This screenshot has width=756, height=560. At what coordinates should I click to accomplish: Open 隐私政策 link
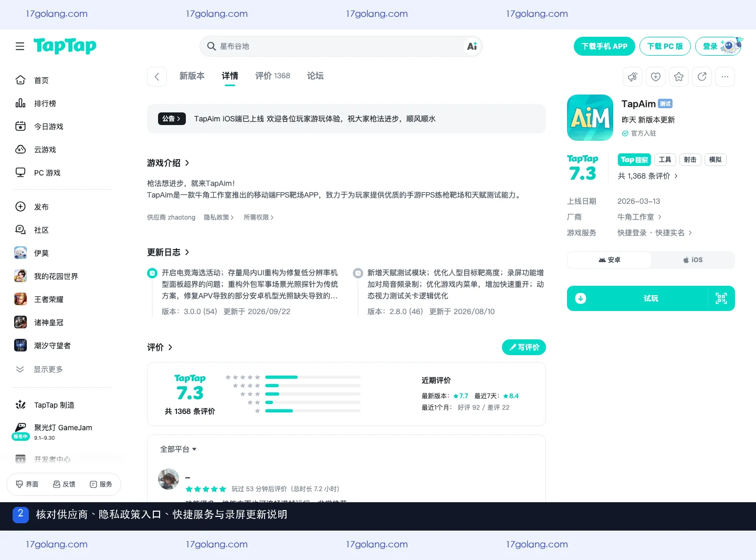pyautogui.click(x=219, y=217)
